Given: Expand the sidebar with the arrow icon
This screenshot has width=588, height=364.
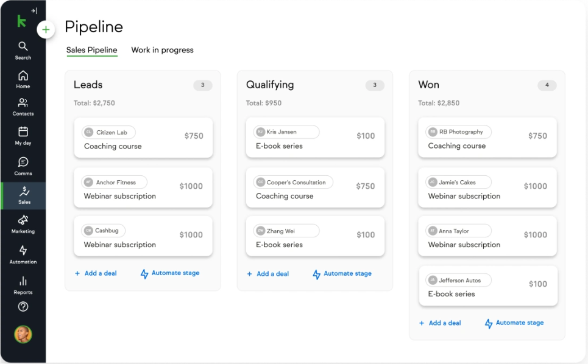Looking at the screenshot, I should [34, 10].
